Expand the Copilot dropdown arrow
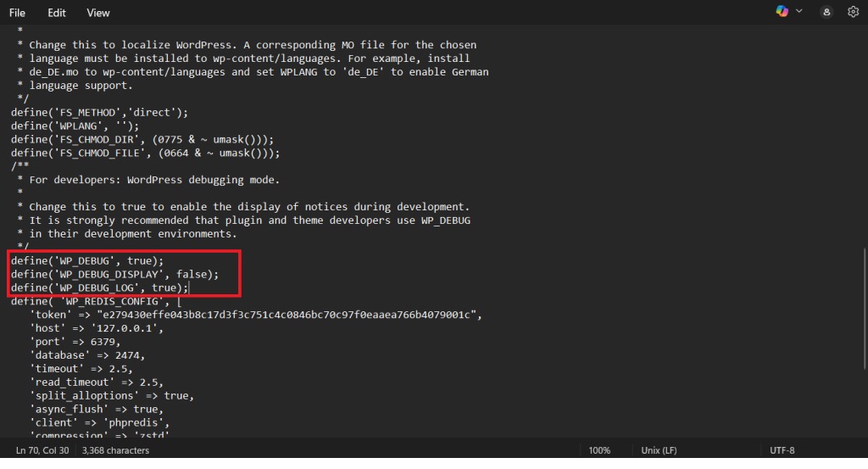This screenshot has height=469, width=868. (x=798, y=11)
